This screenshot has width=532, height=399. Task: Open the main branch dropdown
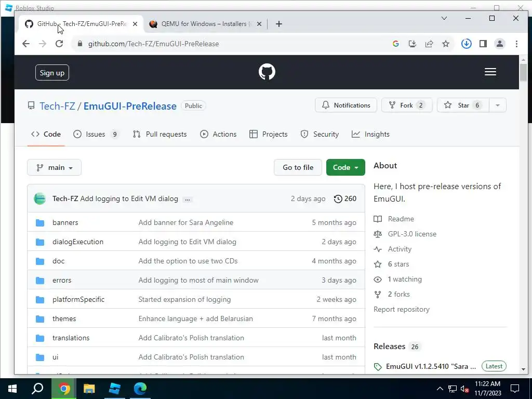click(54, 168)
